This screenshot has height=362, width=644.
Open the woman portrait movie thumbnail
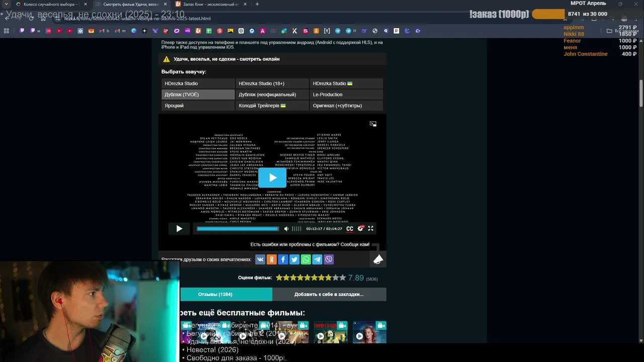(x=369, y=332)
